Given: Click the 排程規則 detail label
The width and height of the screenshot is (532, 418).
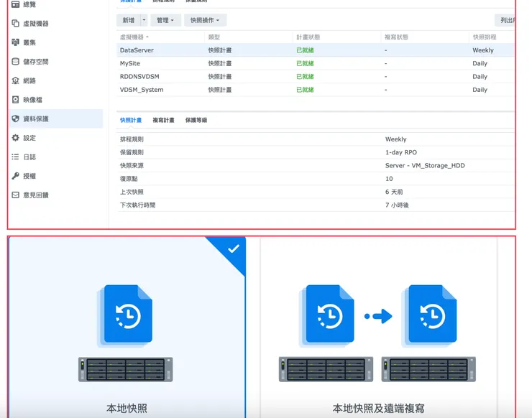Looking at the screenshot, I should [132, 139].
